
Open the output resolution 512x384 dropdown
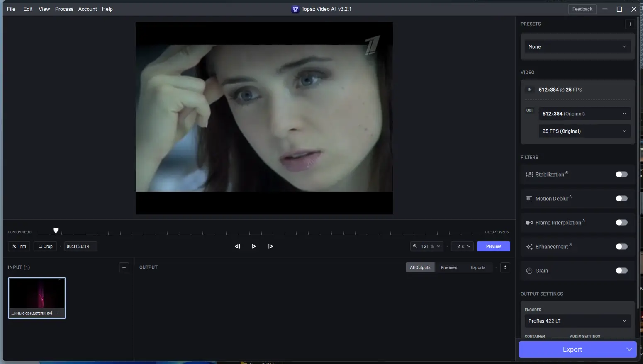click(584, 114)
